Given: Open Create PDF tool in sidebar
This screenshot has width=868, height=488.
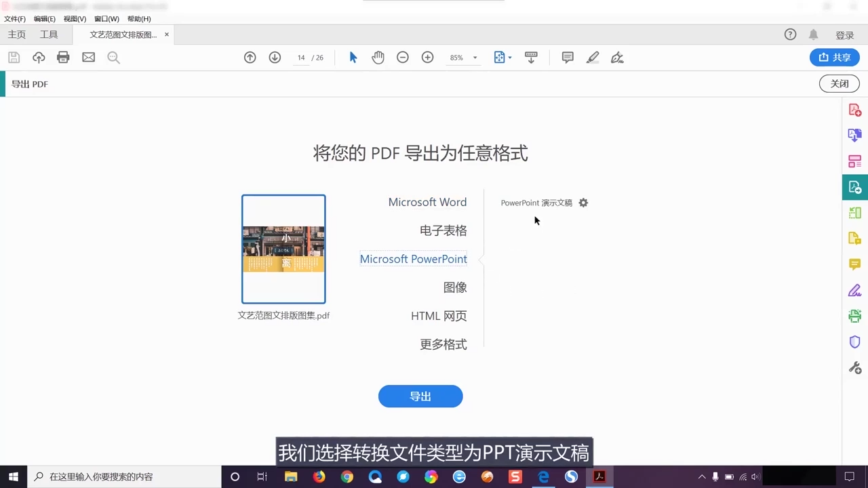Looking at the screenshot, I should [855, 110].
